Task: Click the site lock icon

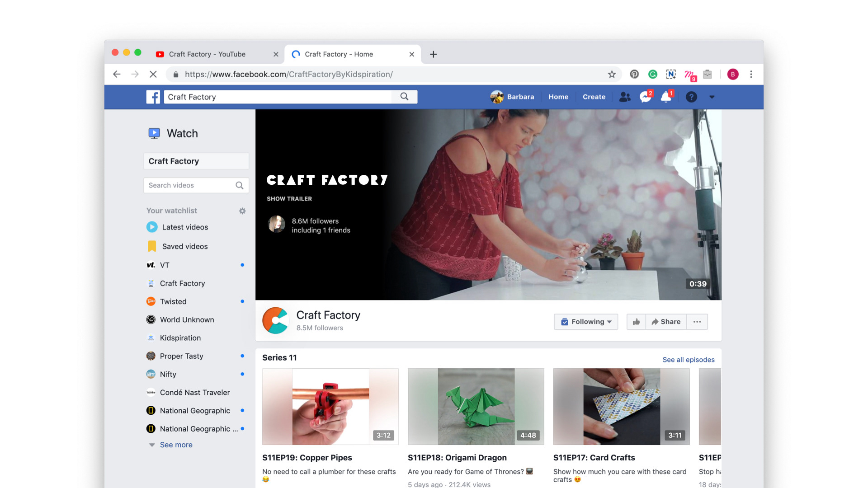Action: (176, 74)
